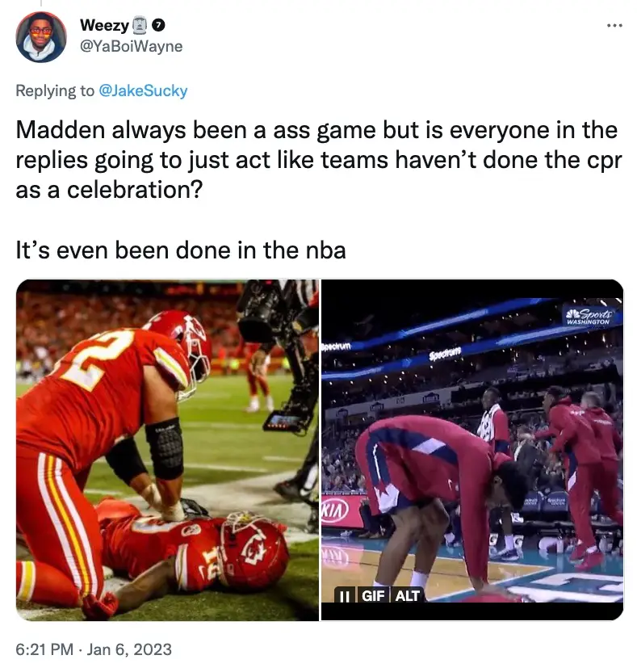Click the tweet text about Madden

318,159
